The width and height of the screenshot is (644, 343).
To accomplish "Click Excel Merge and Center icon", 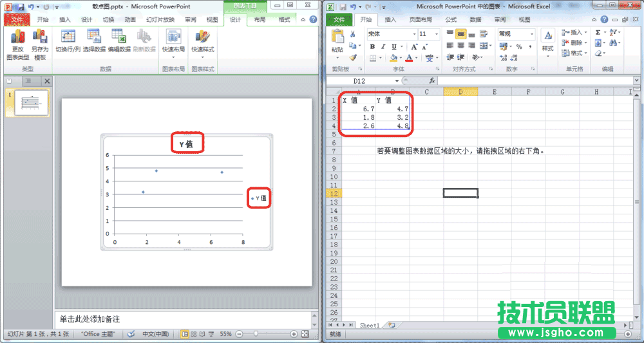I will [x=484, y=46].
